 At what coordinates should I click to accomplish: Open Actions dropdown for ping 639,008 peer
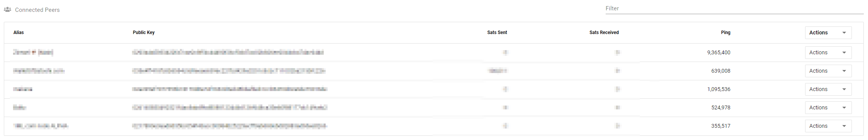[828, 71]
